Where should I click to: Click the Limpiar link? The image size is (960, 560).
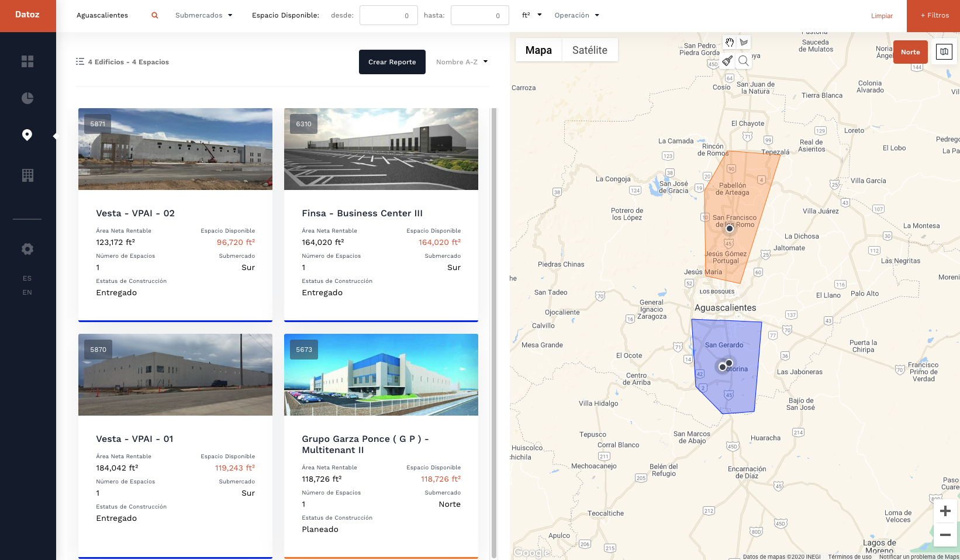882,16
